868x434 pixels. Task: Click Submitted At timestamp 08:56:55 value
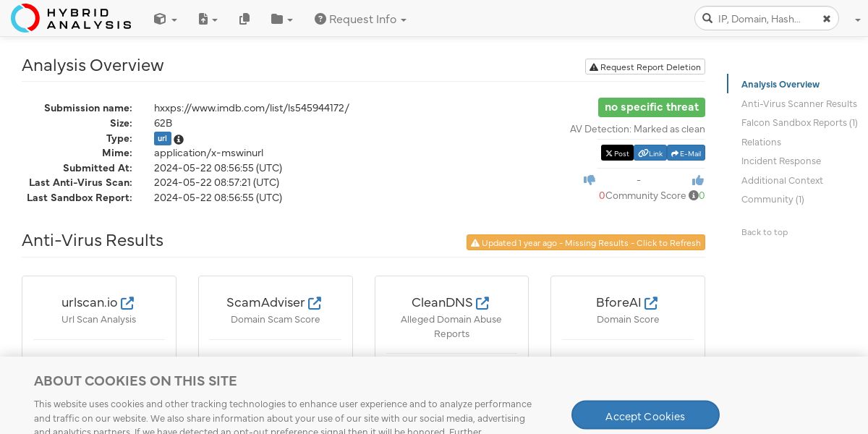click(218, 168)
